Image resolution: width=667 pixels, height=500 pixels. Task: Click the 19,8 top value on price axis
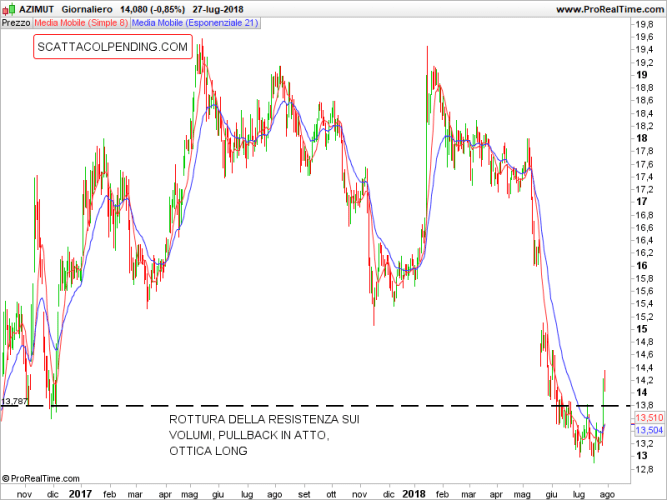[644, 25]
